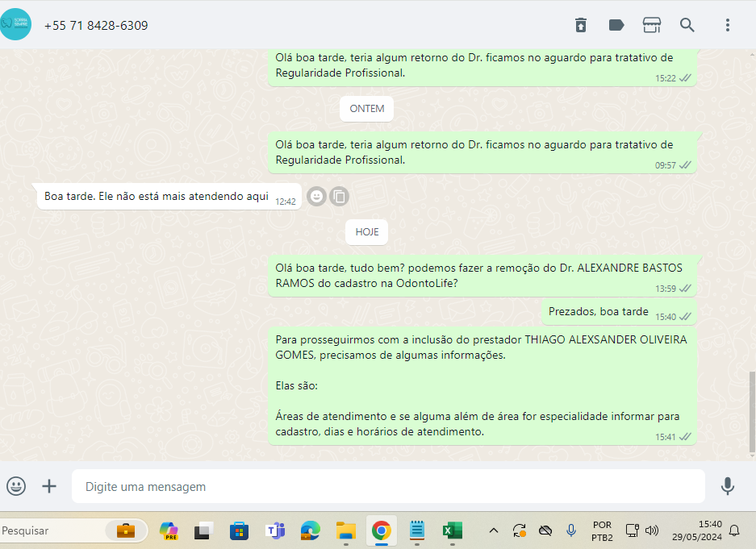Open Notepad from the taskbar

click(417, 530)
